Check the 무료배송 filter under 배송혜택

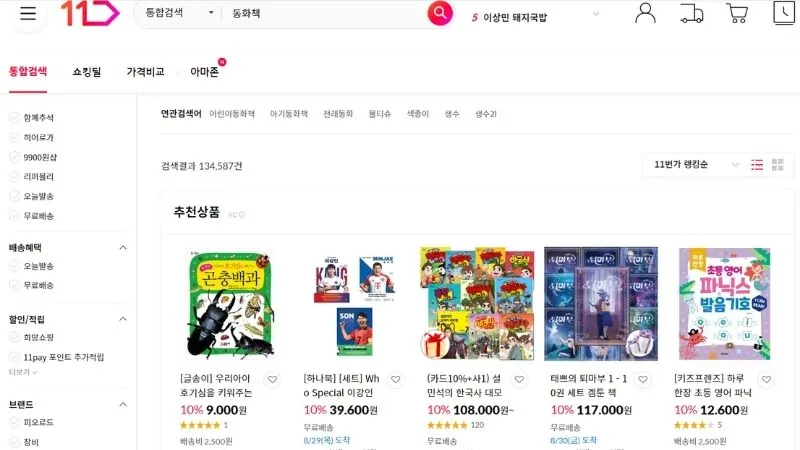pyautogui.click(x=32, y=285)
